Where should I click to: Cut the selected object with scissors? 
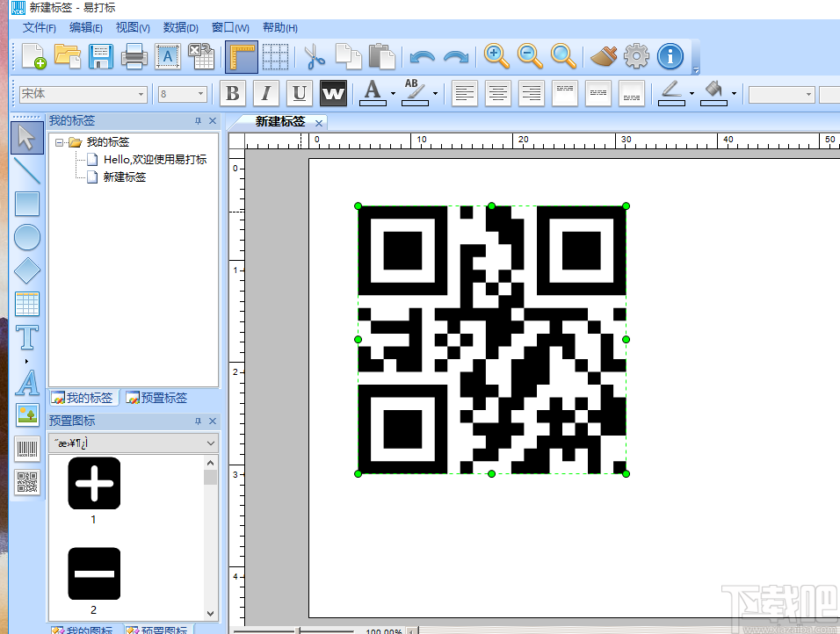point(315,56)
